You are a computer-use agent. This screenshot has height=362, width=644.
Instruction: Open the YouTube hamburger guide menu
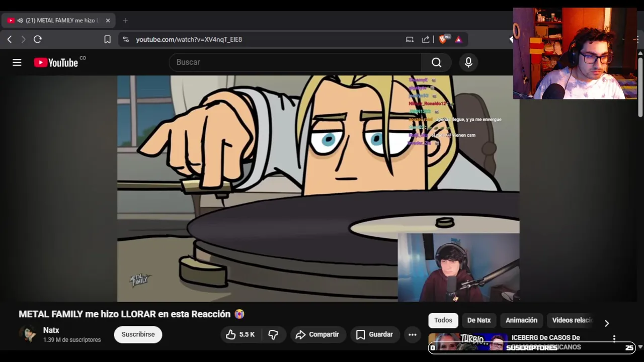pos(17,62)
